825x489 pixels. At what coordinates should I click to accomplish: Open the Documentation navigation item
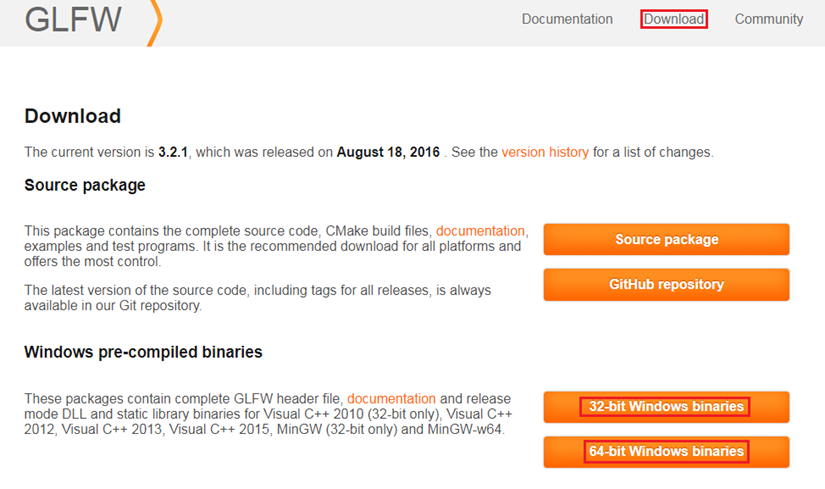567,19
